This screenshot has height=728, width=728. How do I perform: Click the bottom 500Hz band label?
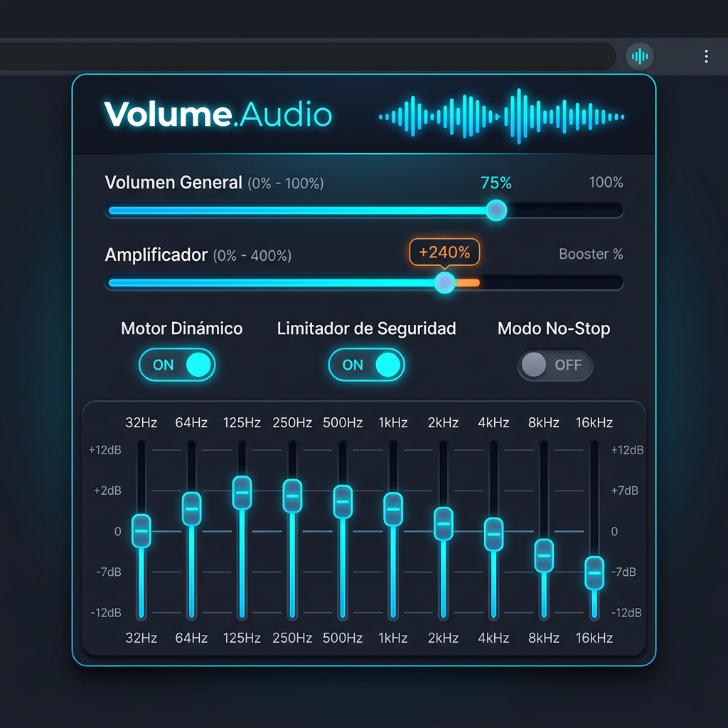(343, 638)
